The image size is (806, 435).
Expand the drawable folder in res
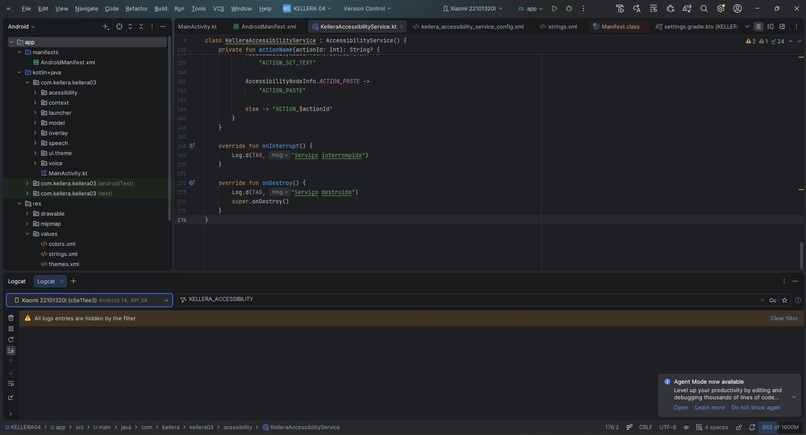27,214
